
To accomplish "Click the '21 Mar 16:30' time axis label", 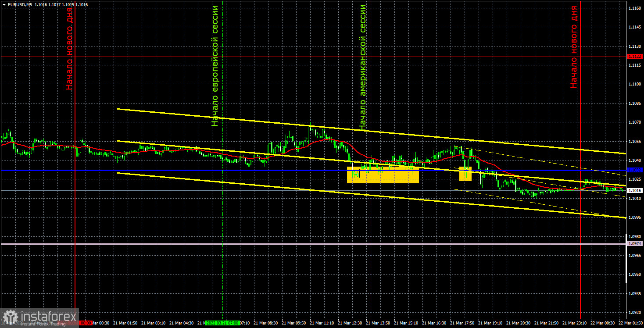I will (x=434, y=323).
